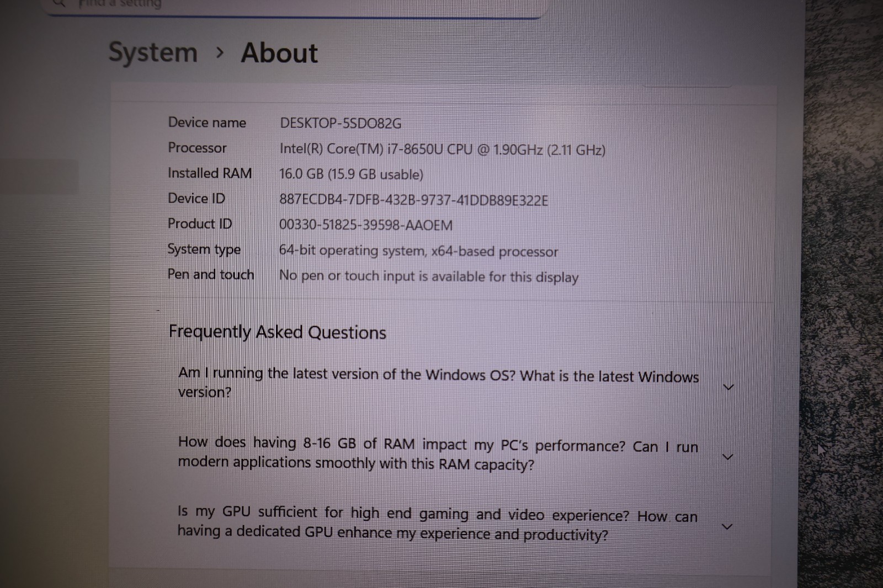Select the 16.0 GB installed RAM value
Screen dimensions: 883x588
tap(351, 174)
